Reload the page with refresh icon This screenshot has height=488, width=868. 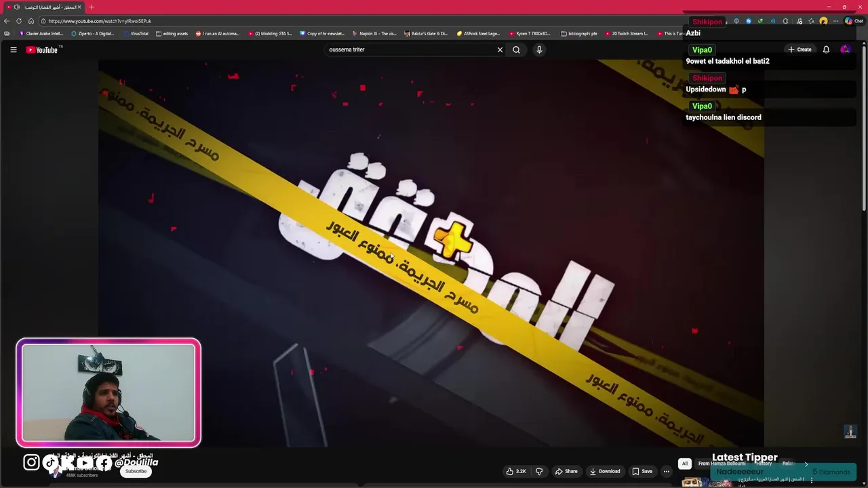pos(19,21)
